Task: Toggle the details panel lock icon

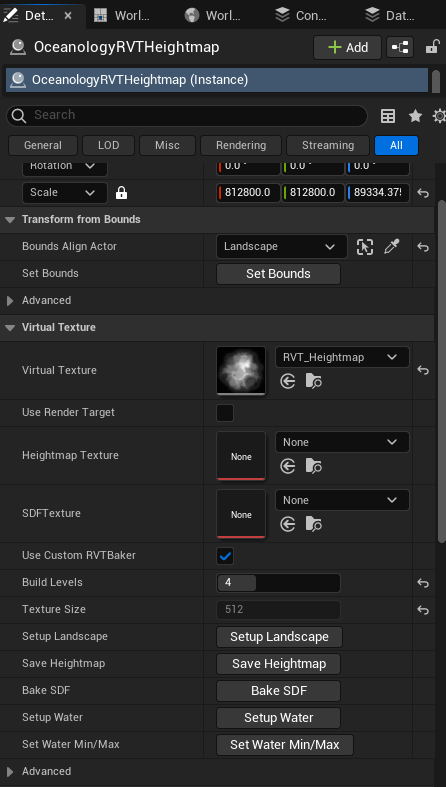Action: (x=432, y=48)
